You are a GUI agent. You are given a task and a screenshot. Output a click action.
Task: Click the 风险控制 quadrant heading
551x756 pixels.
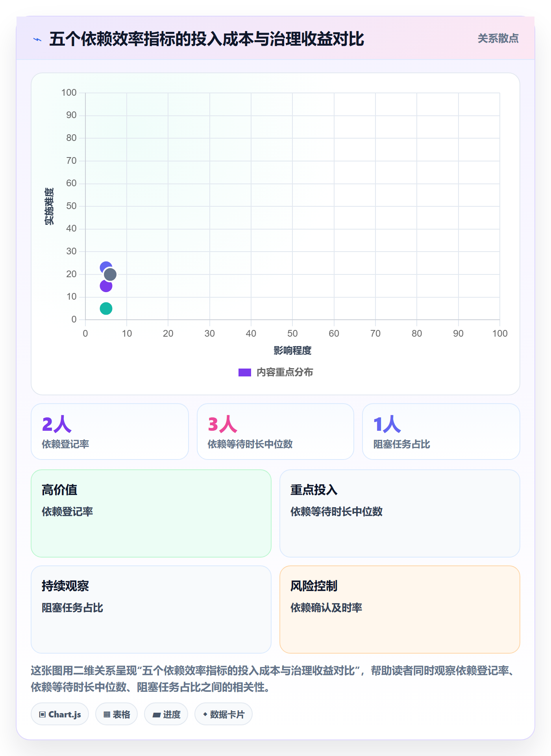(314, 586)
